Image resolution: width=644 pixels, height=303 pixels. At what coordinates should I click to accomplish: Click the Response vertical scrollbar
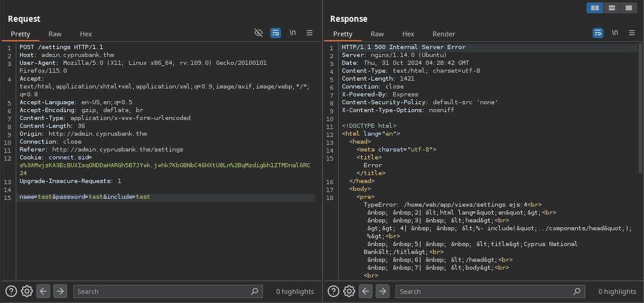coord(639,109)
